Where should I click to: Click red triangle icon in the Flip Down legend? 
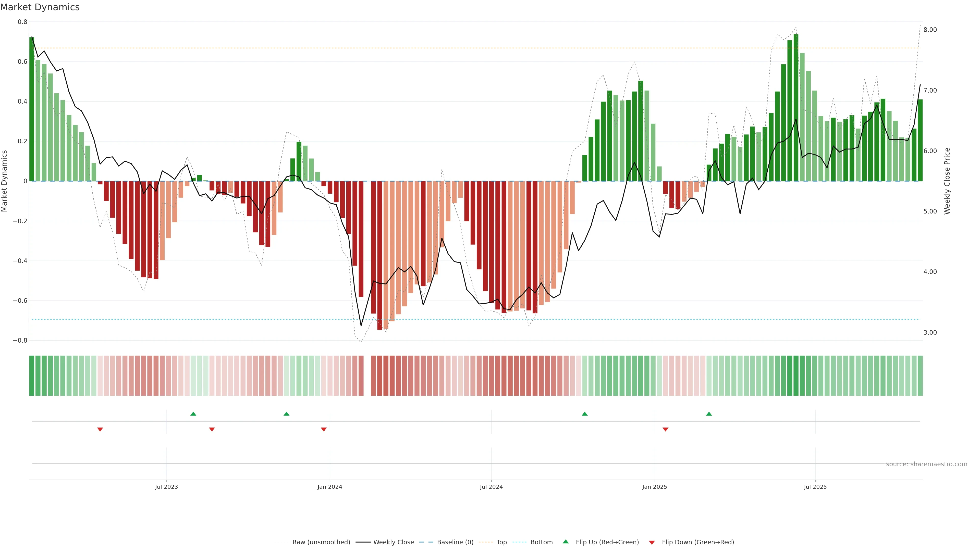click(652, 542)
